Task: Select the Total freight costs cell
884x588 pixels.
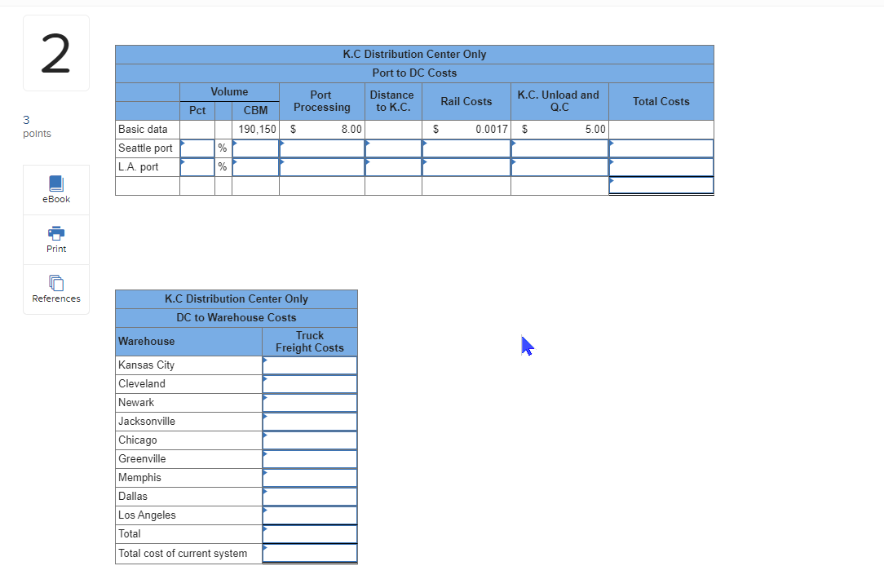Action: coord(309,533)
